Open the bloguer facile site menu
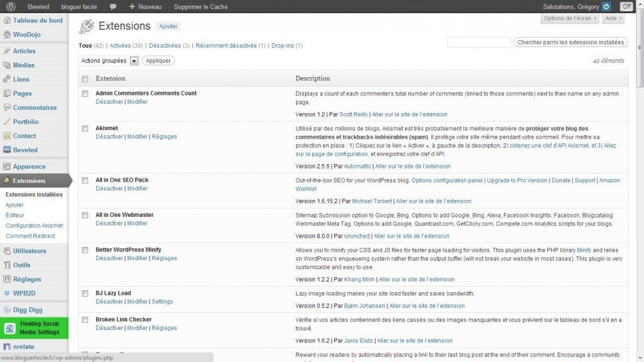This screenshot has height=362, width=644. tap(79, 6)
